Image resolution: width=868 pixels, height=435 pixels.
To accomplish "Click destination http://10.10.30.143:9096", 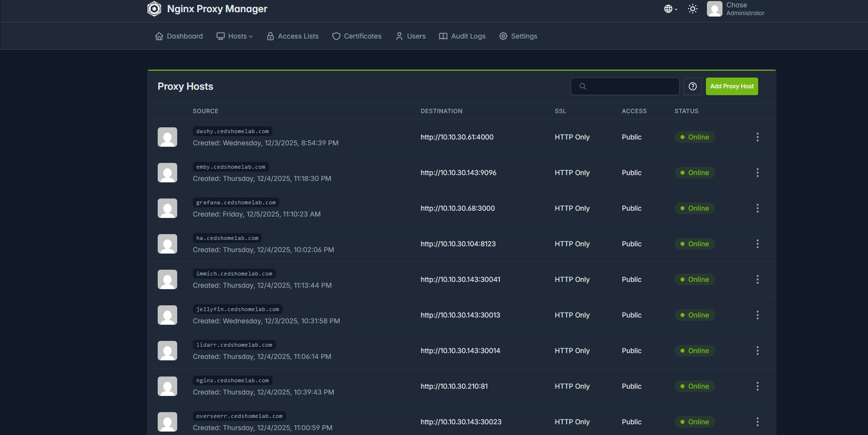I will (x=458, y=173).
